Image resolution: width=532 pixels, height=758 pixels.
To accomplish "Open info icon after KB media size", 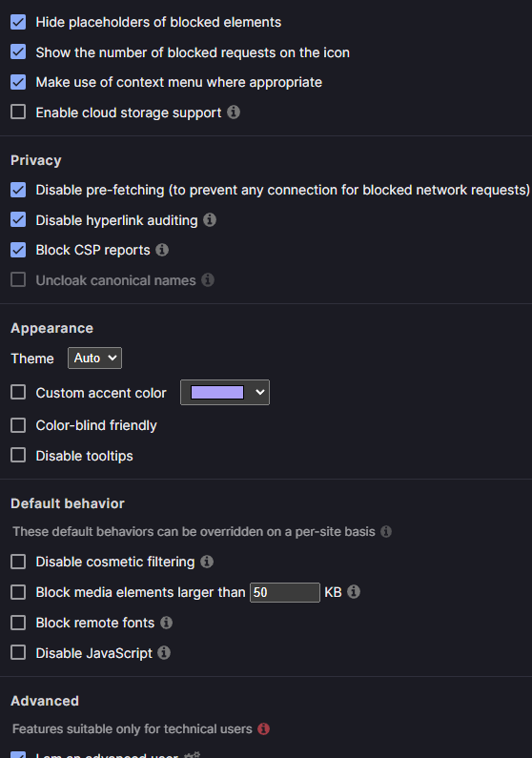I will pos(354,592).
